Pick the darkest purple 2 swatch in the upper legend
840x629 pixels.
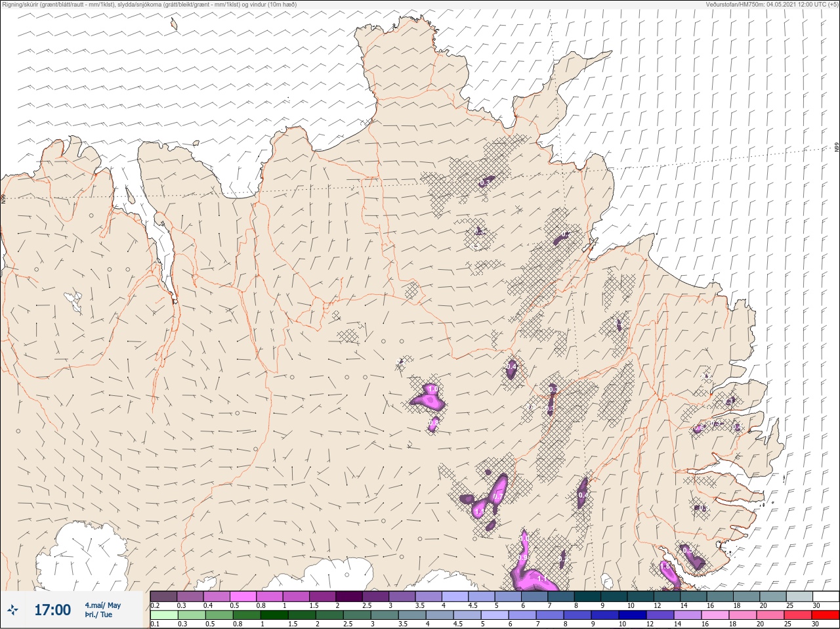click(x=349, y=596)
